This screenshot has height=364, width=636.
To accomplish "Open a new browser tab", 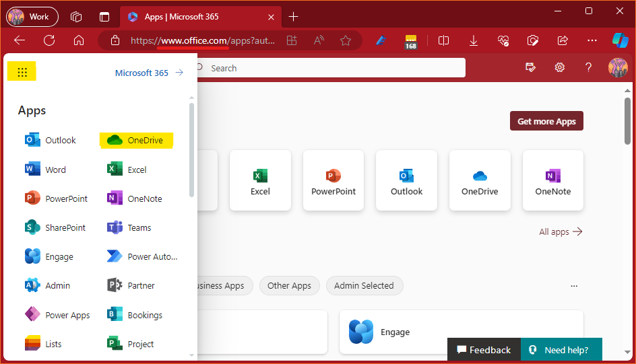I will click(293, 17).
